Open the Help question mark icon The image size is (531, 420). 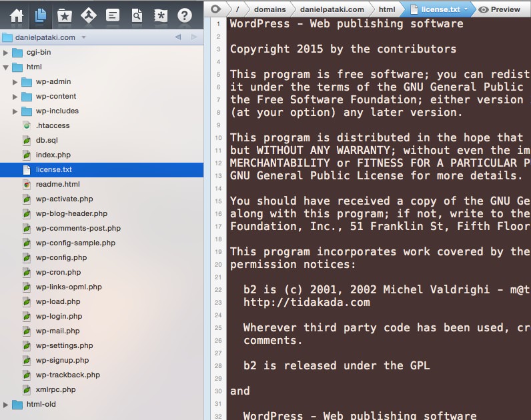point(185,15)
